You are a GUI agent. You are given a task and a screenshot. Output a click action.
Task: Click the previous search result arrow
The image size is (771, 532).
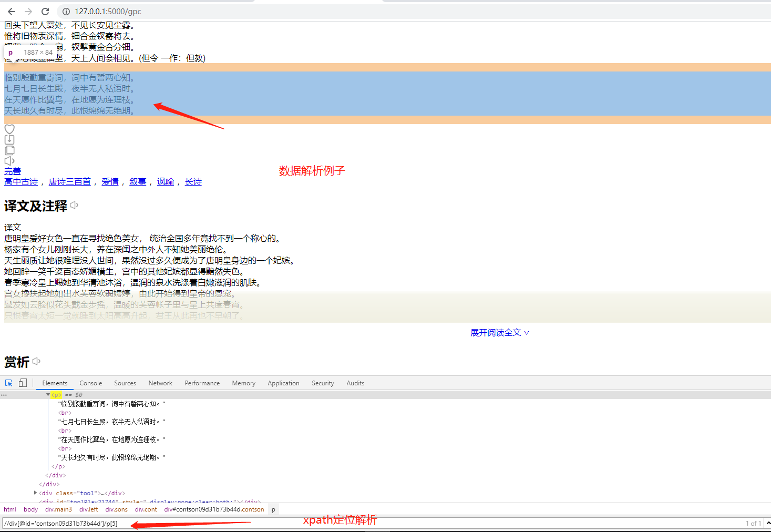point(768,523)
